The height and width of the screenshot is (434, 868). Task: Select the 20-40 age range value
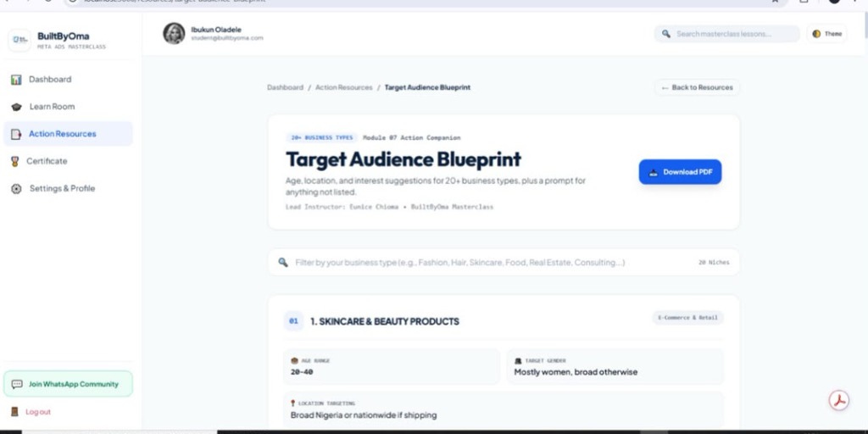coord(302,372)
